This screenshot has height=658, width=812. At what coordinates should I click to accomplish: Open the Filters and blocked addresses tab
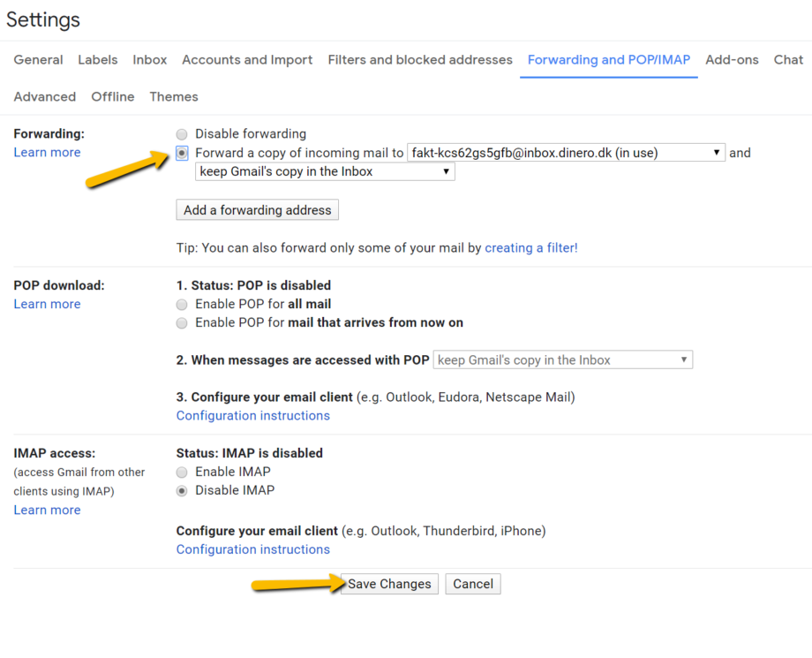click(419, 60)
